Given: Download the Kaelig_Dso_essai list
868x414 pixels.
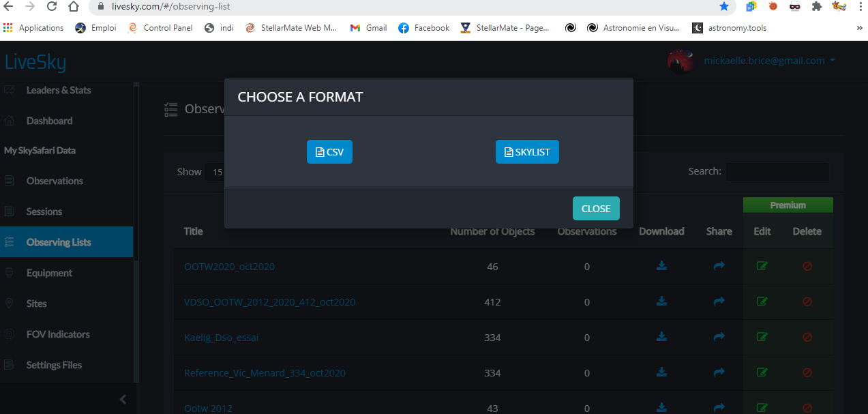Looking at the screenshot, I should [661, 337].
